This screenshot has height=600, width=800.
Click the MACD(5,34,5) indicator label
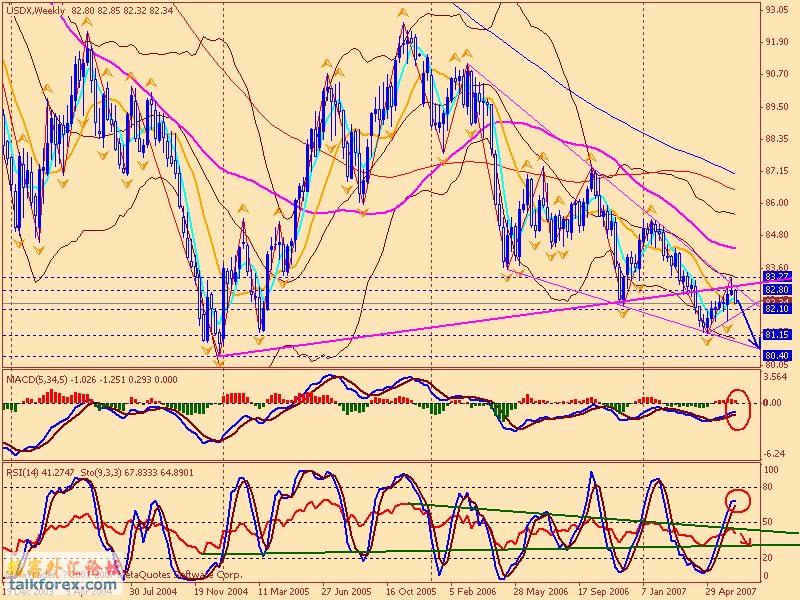point(36,380)
